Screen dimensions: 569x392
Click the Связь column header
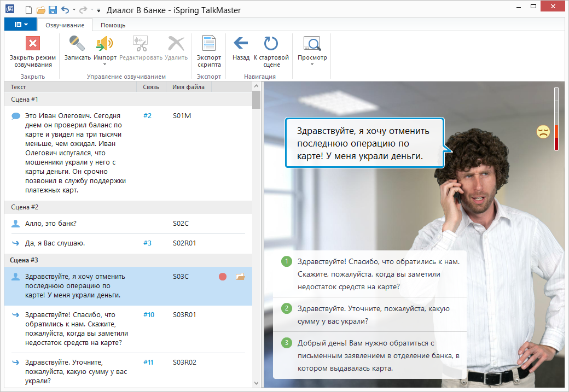(x=152, y=87)
